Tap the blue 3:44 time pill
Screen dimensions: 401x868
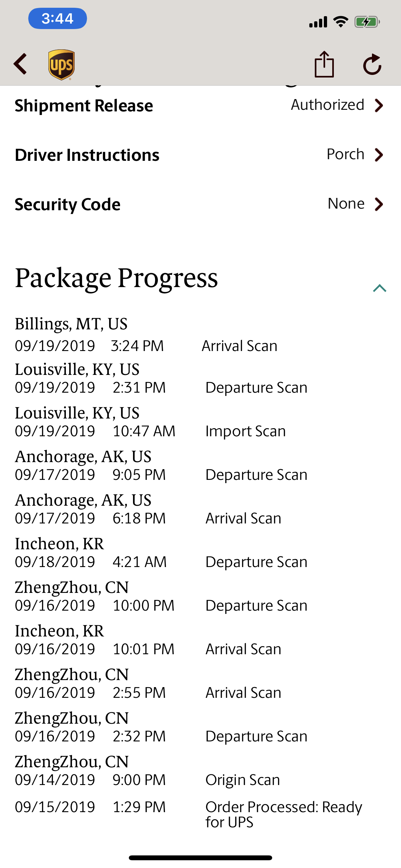coord(57,18)
